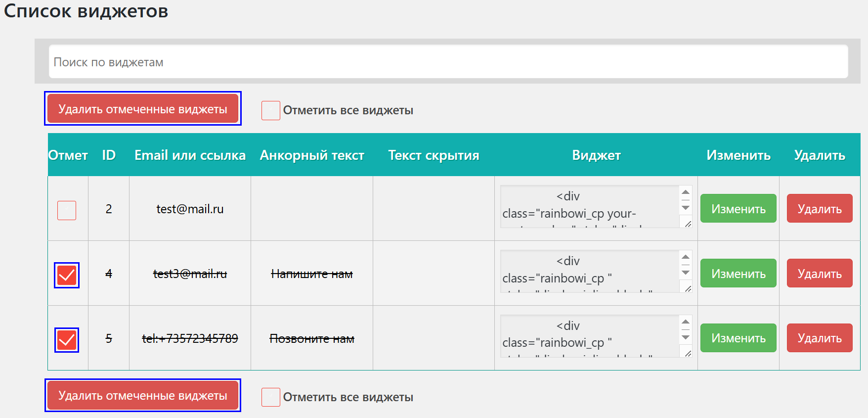The width and height of the screenshot is (868, 418).
Task: Click the resize grip of ID 2 textarea
Action: (x=688, y=224)
